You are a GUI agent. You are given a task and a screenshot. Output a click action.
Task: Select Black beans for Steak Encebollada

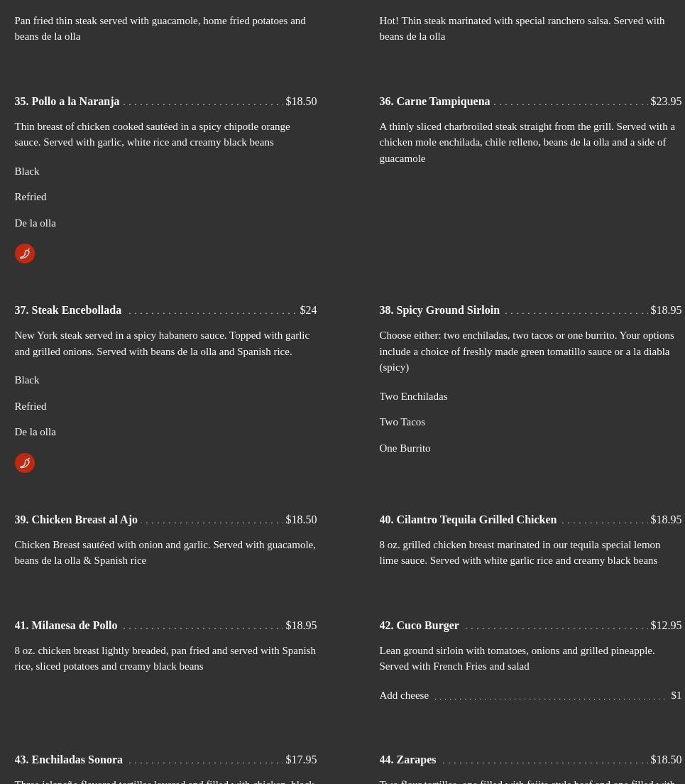tap(27, 380)
